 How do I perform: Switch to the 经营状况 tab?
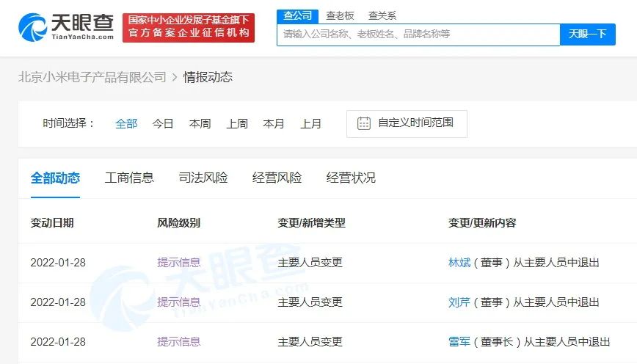[x=351, y=178]
